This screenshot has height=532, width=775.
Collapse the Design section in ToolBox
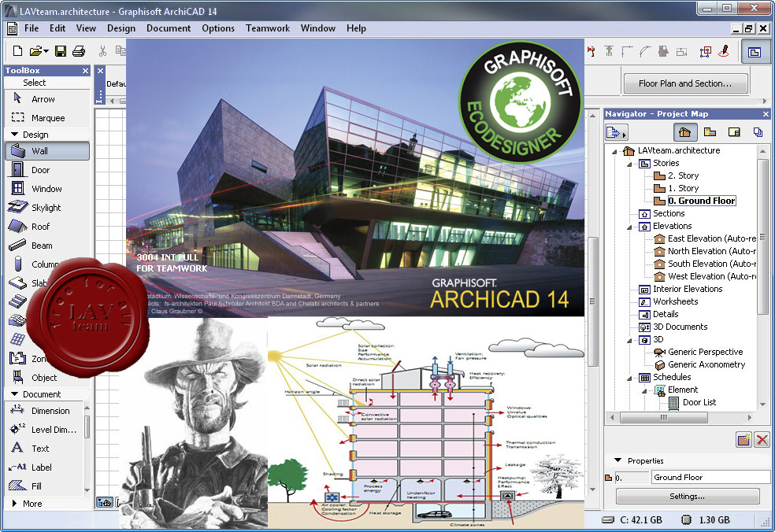click(x=14, y=135)
